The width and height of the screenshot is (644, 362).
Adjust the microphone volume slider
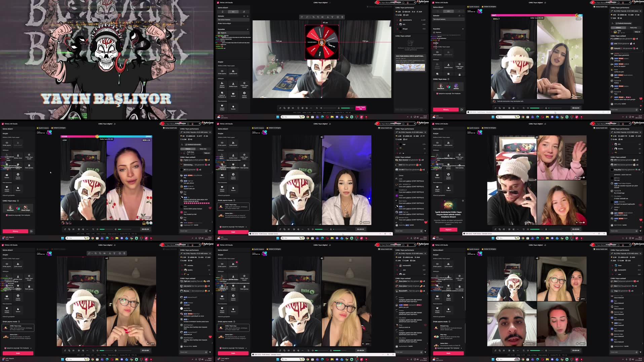click(347, 108)
